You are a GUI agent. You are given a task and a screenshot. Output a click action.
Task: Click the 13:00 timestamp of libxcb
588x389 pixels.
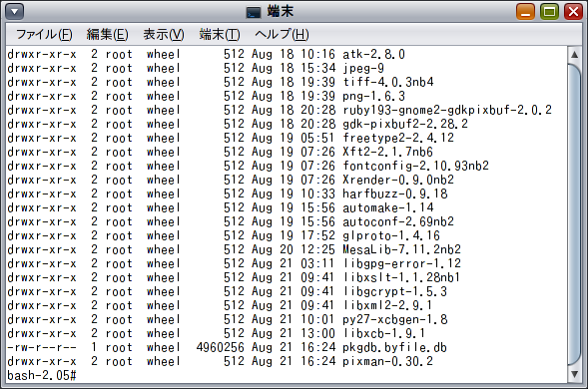click(318, 333)
